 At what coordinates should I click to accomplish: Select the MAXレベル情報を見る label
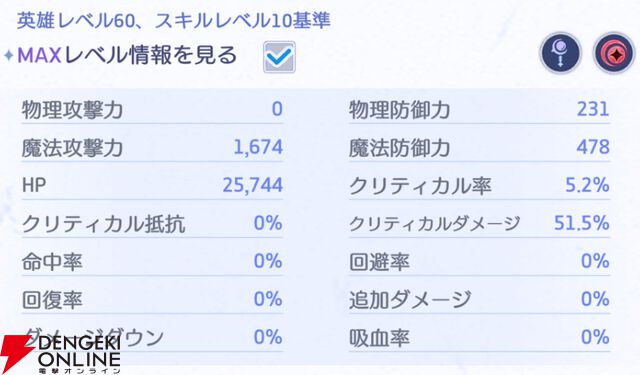(x=127, y=55)
